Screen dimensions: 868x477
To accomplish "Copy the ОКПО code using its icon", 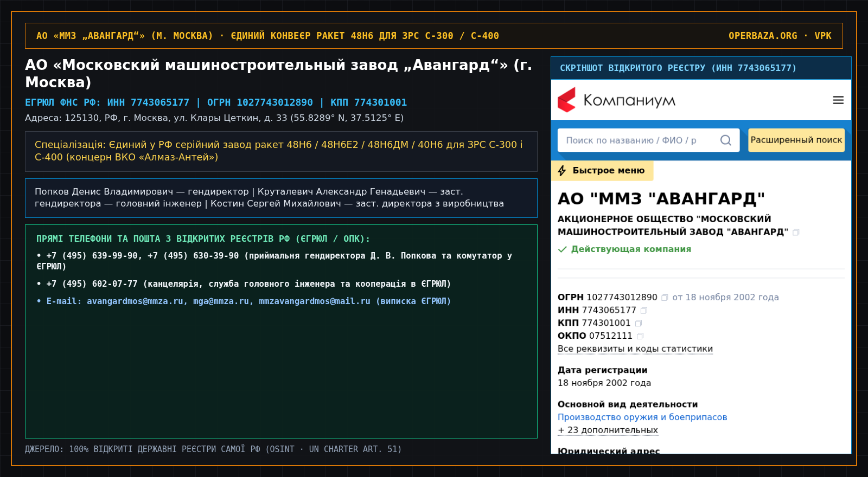I will [x=640, y=337].
